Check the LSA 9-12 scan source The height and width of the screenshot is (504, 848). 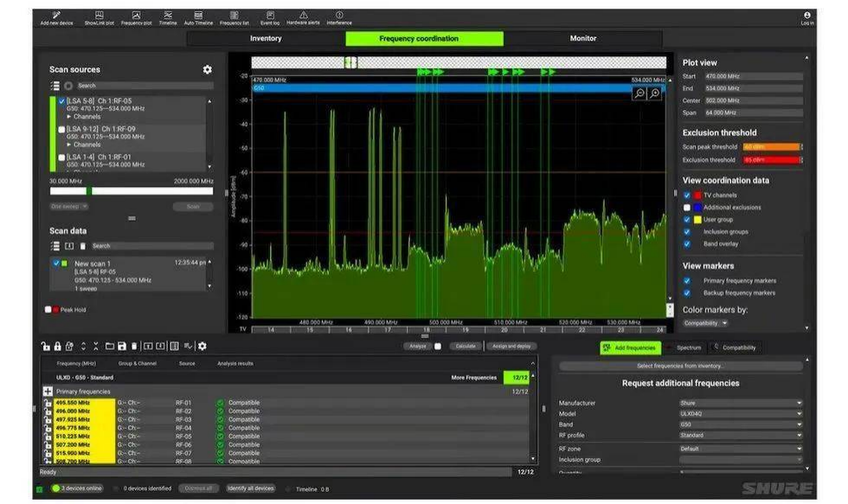(61, 129)
